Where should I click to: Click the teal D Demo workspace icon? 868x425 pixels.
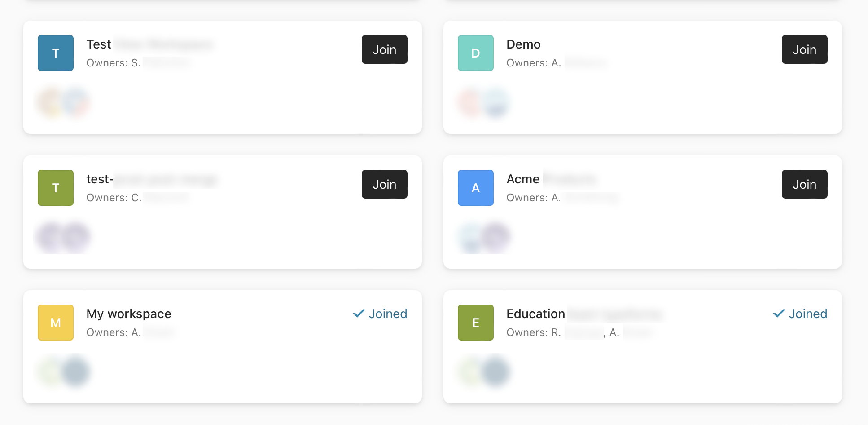(x=476, y=53)
